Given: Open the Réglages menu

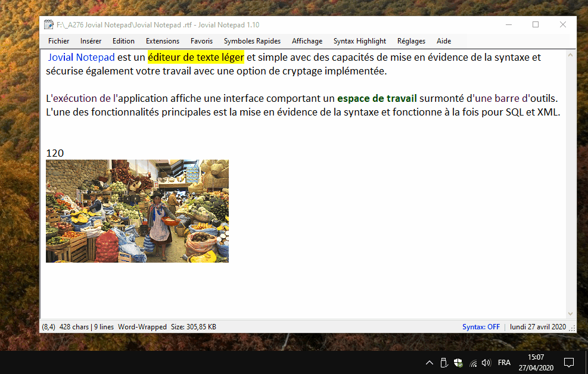Looking at the screenshot, I should tap(412, 41).
